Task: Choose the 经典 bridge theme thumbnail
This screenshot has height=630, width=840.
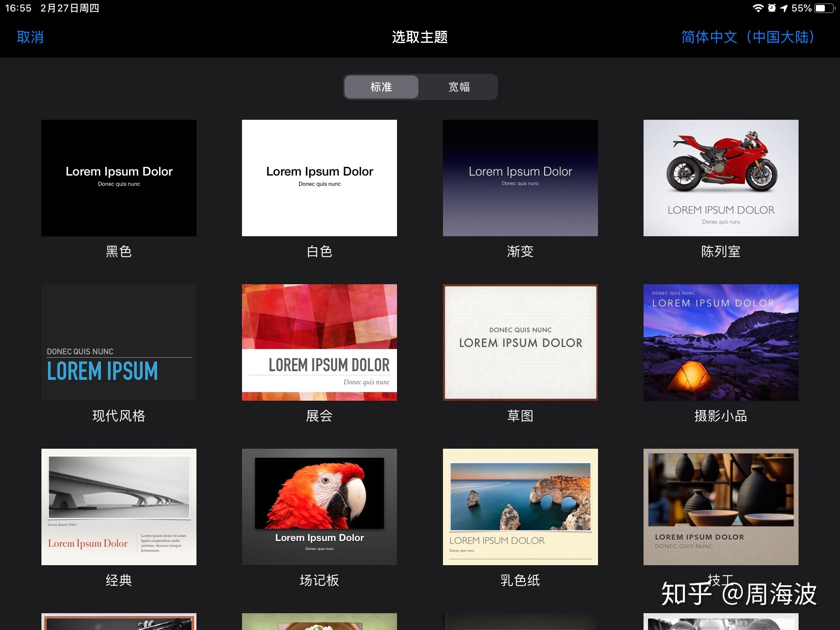Action: pyautogui.click(x=119, y=507)
